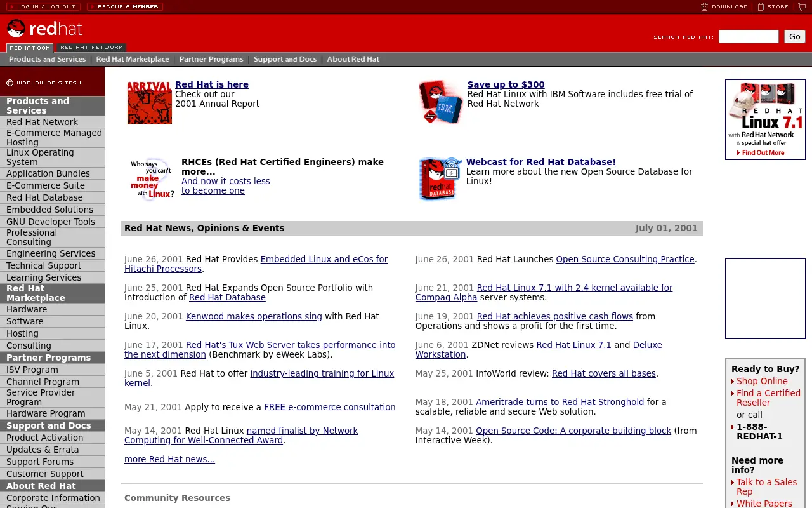Open the "Red Hat is here" link
Screen dimensions: 812x508
click(212, 84)
